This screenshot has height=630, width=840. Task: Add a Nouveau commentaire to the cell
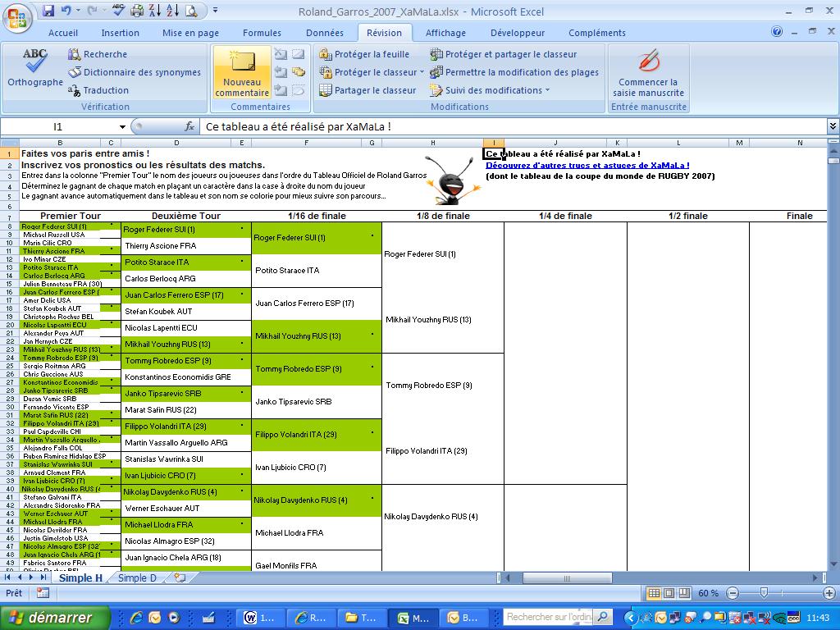point(242,73)
